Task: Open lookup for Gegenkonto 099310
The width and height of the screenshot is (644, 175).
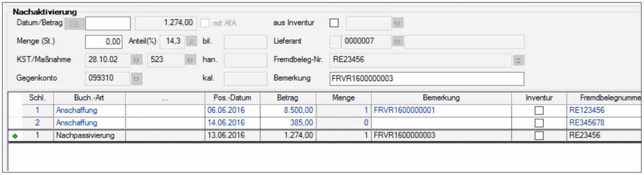Action: (x=136, y=78)
